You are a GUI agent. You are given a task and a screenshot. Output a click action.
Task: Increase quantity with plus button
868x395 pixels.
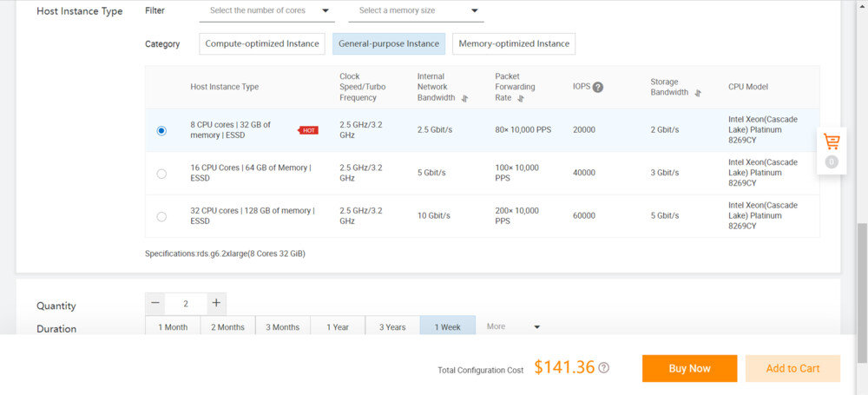216,304
